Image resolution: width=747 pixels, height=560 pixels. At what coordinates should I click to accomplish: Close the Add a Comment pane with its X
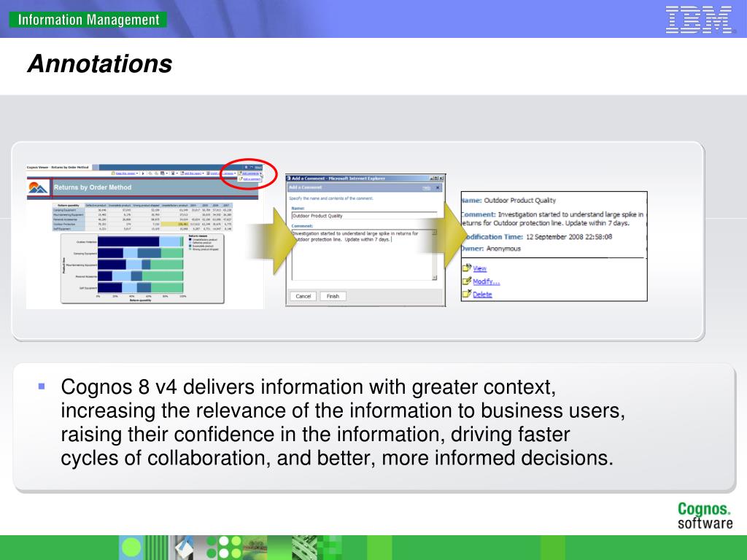[x=438, y=187]
